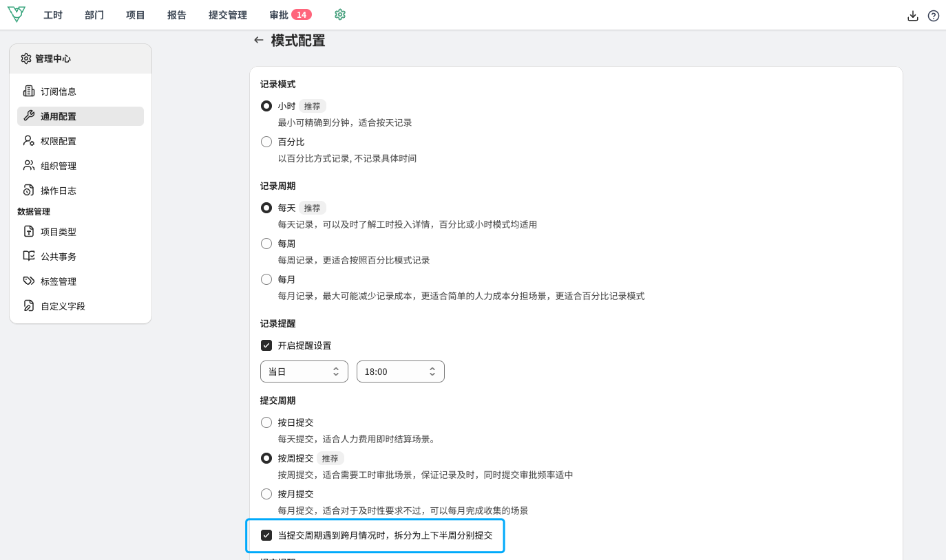The width and height of the screenshot is (946, 560).
Task: Open the 当日 reminder day dropdown
Action: (304, 371)
